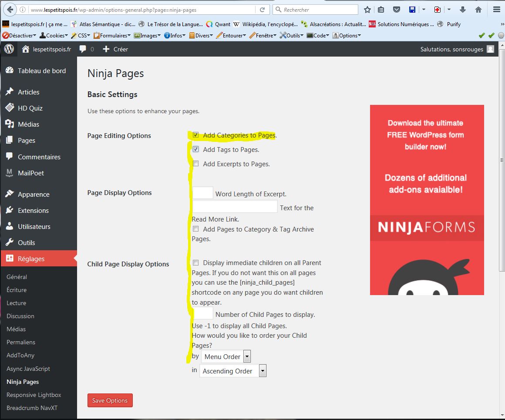
Task: Click the Créer link in admin bar
Action: pyautogui.click(x=116, y=49)
